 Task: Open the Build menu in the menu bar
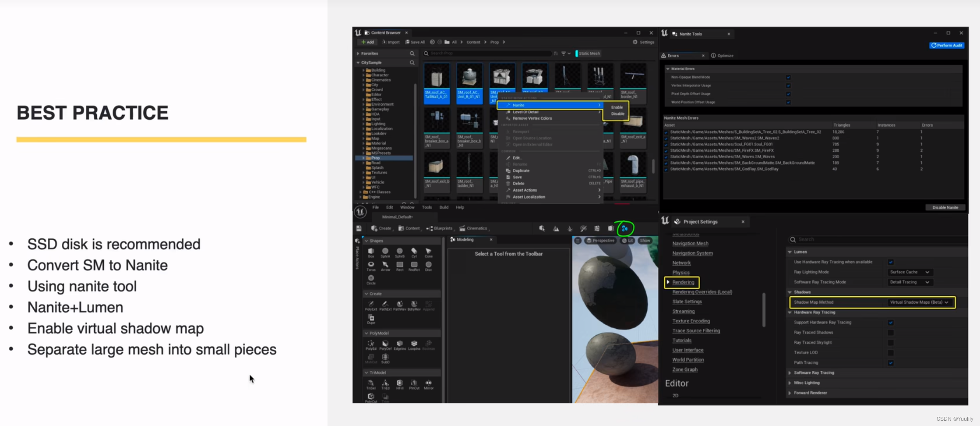coord(444,207)
